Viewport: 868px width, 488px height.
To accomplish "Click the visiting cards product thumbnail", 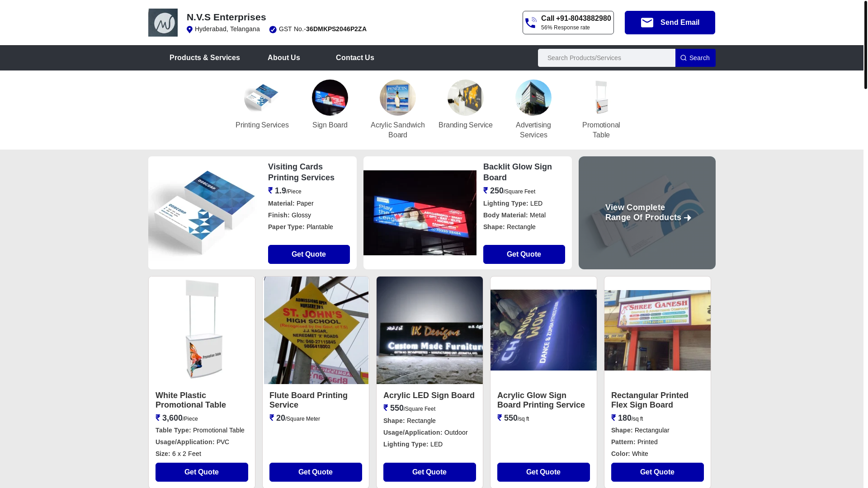I will pyautogui.click(x=205, y=213).
